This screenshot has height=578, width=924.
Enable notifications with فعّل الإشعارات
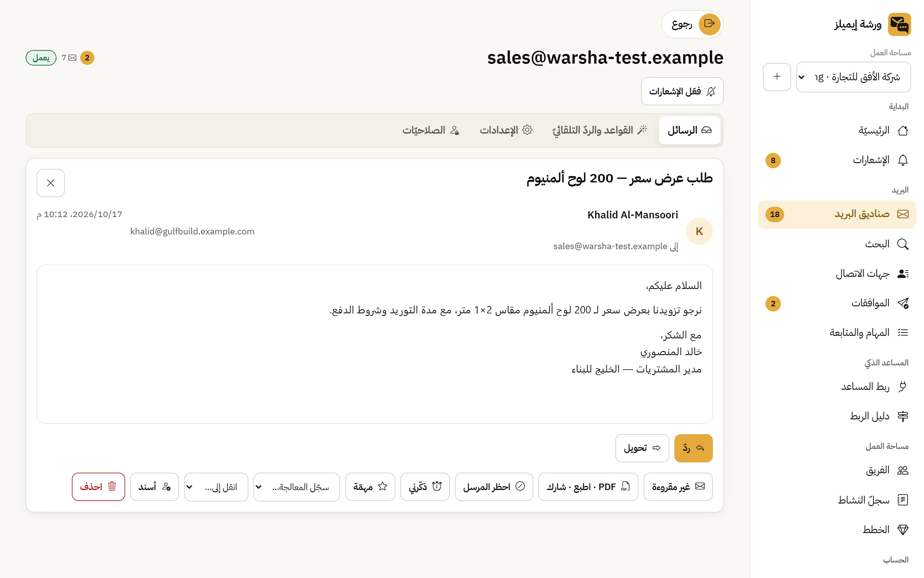coord(682,92)
